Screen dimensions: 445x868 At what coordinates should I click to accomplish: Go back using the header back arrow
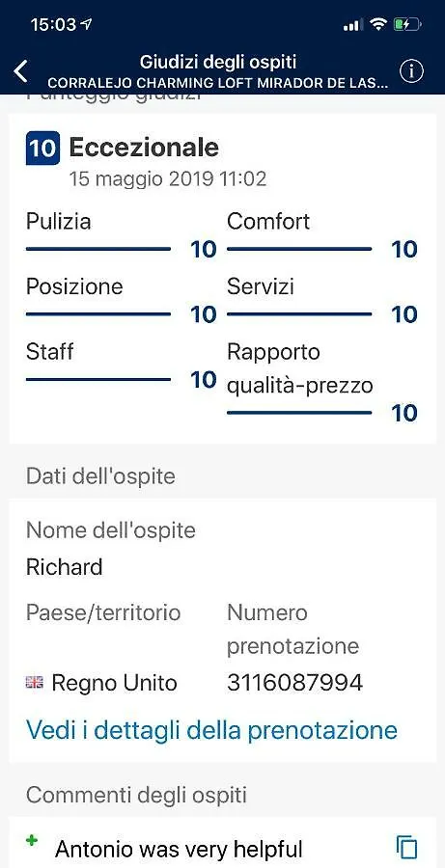coord(21,71)
